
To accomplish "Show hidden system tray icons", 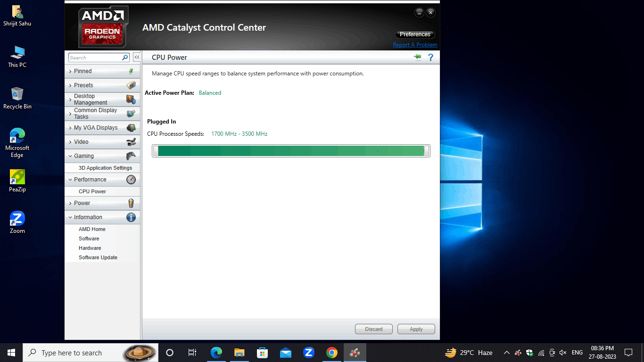I will pos(507,353).
